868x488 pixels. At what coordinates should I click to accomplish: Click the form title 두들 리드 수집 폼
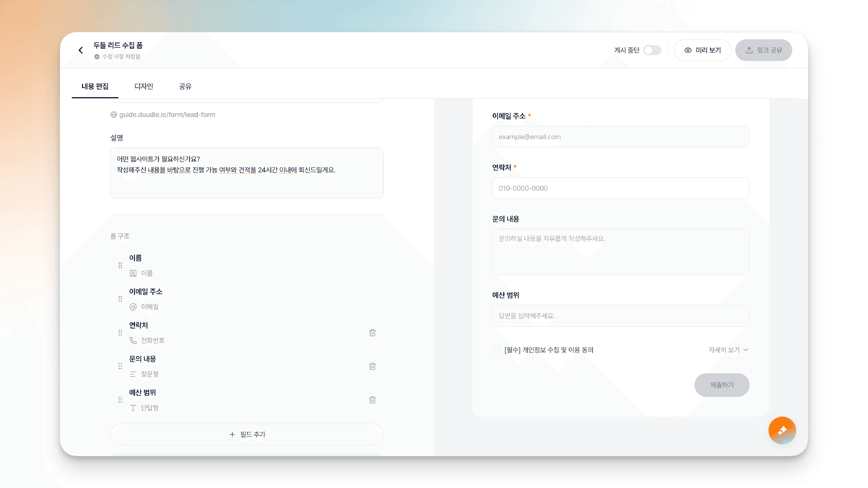(x=118, y=45)
